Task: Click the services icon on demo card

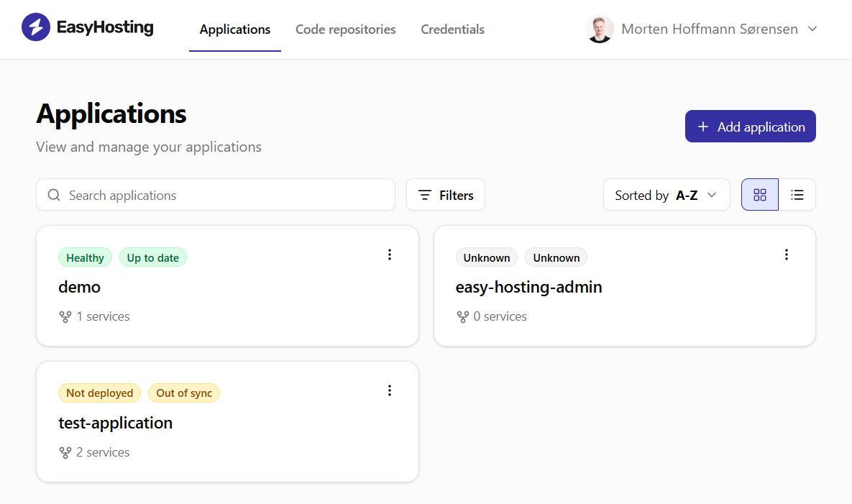Action: point(65,316)
